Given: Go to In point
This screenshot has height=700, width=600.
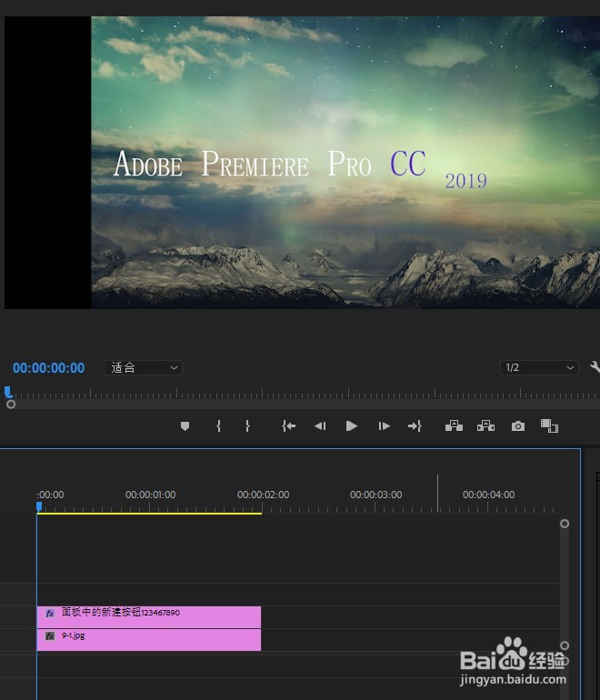Looking at the screenshot, I should click(288, 426).
